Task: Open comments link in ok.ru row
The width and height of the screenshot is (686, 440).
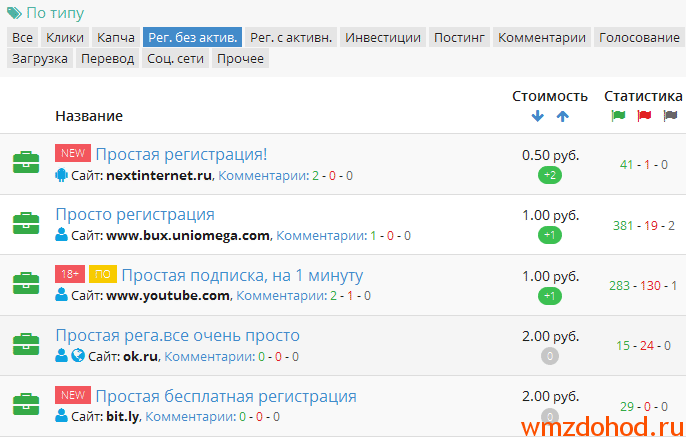Action: point(210,356)
